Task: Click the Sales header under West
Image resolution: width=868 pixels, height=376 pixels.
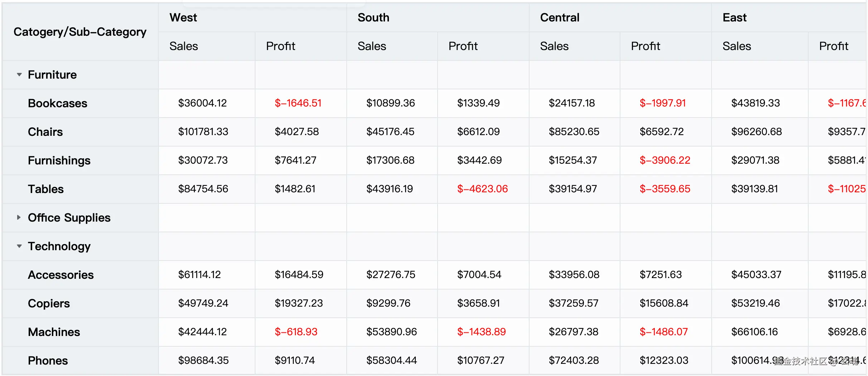Action: pos(184,46)
